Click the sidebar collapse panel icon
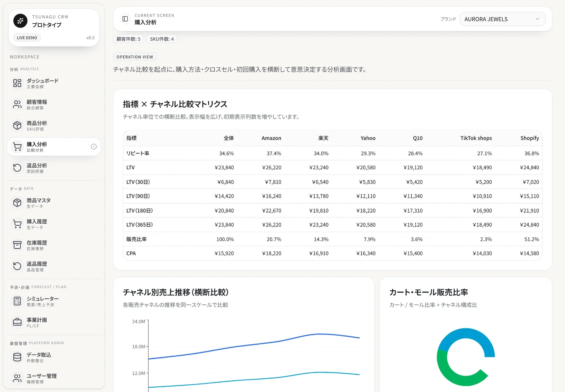Viewport: 565px width, 392px height. click(125, 19)
